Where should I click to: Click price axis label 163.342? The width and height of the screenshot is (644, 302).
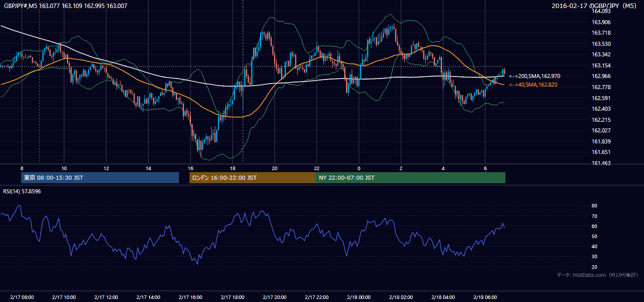pyautogui.click(x=601, y=54)
